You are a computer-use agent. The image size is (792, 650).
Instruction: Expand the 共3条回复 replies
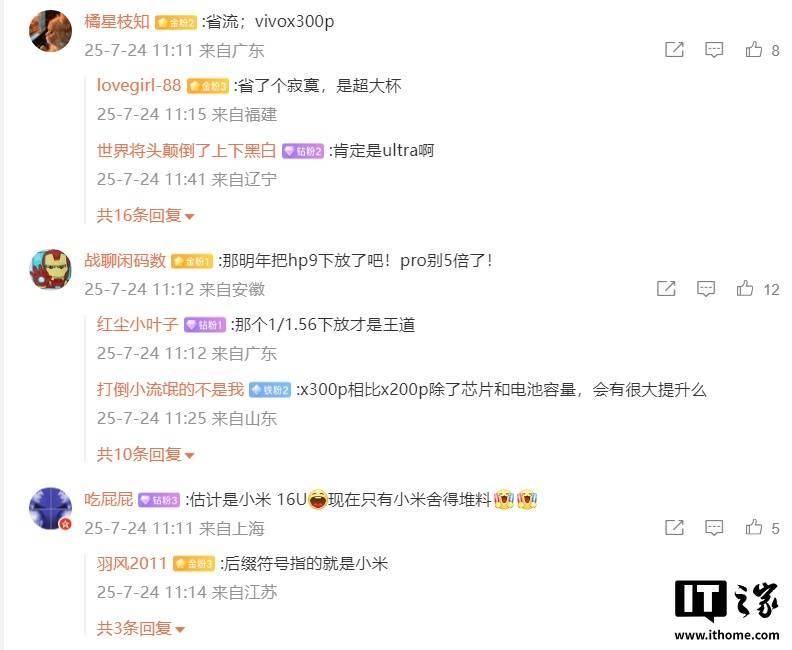coord(141,629)
